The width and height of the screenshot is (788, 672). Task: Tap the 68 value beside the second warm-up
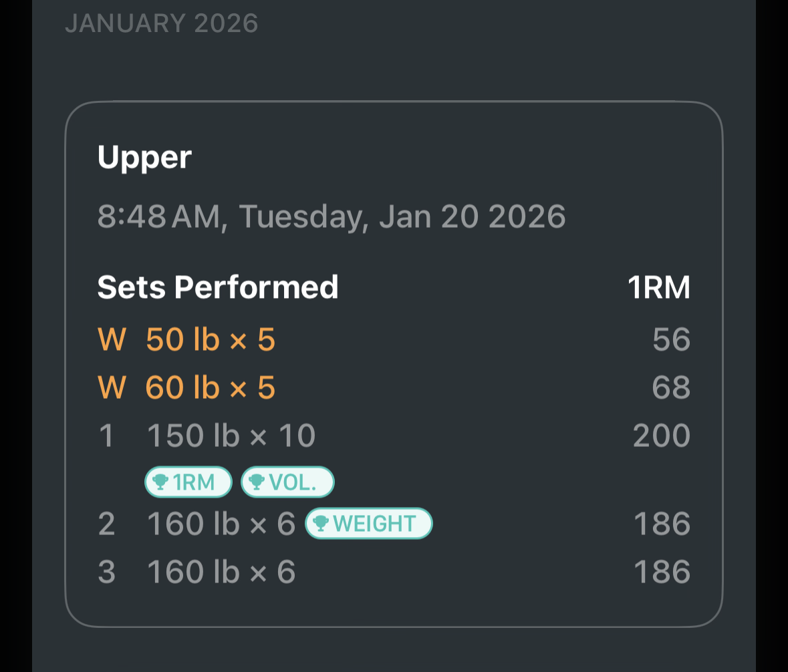coord(672,386)
